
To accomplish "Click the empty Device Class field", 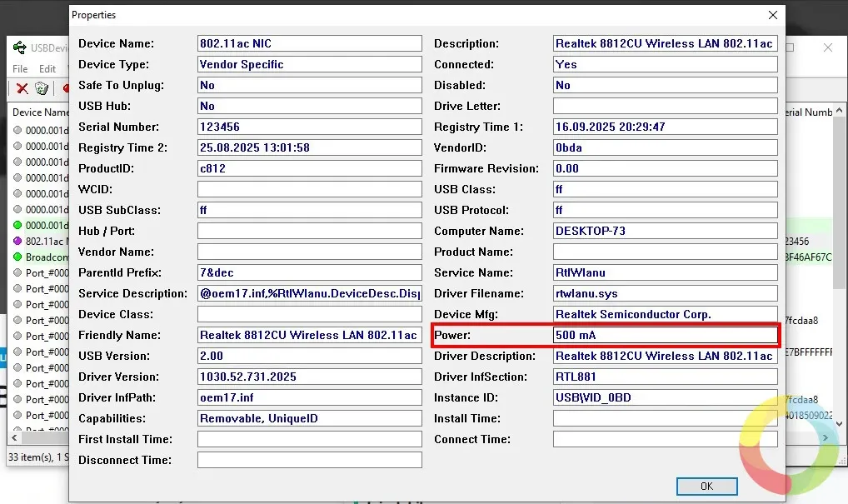I will 309,314.
